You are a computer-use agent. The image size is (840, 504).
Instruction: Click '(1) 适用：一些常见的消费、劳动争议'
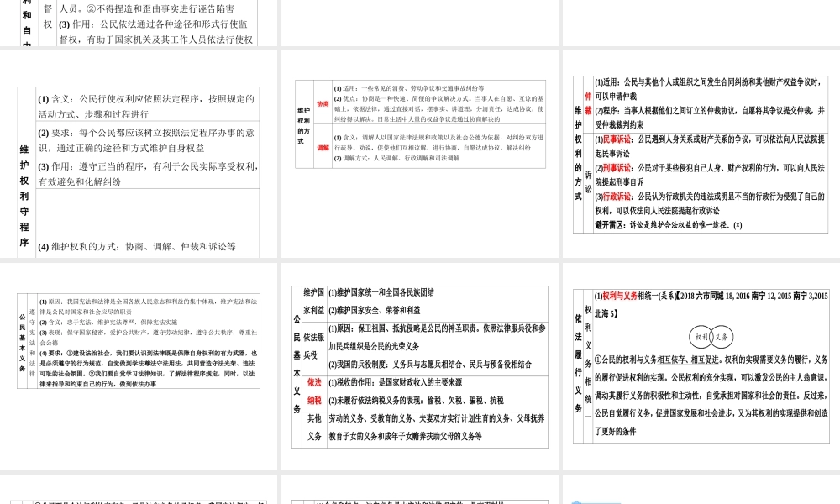(x=409, y=88)
